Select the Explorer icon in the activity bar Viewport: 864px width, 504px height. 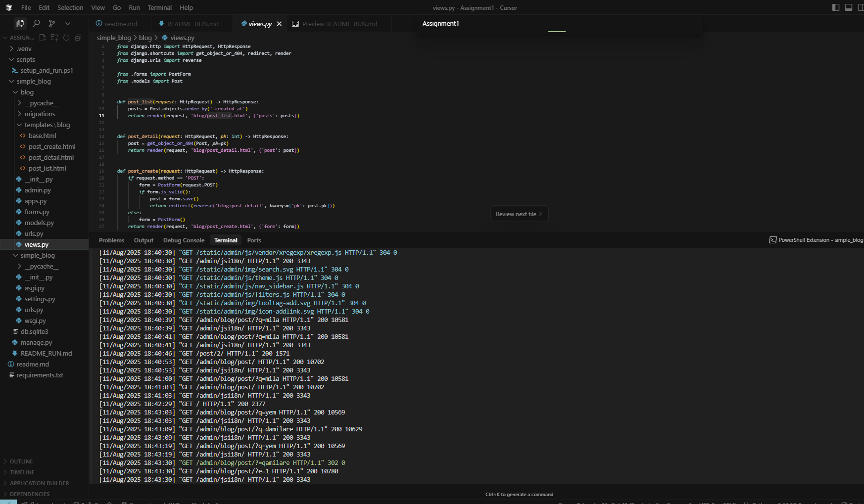pyautogui.click(x=20, y=23)
